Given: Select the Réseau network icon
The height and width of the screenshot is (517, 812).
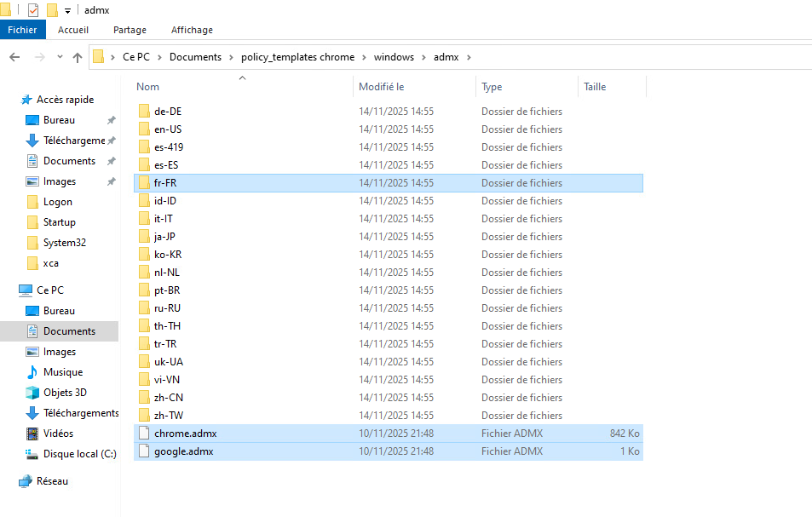Looking at the screenshot, I should pyautogui.click(x=26, y=481).
